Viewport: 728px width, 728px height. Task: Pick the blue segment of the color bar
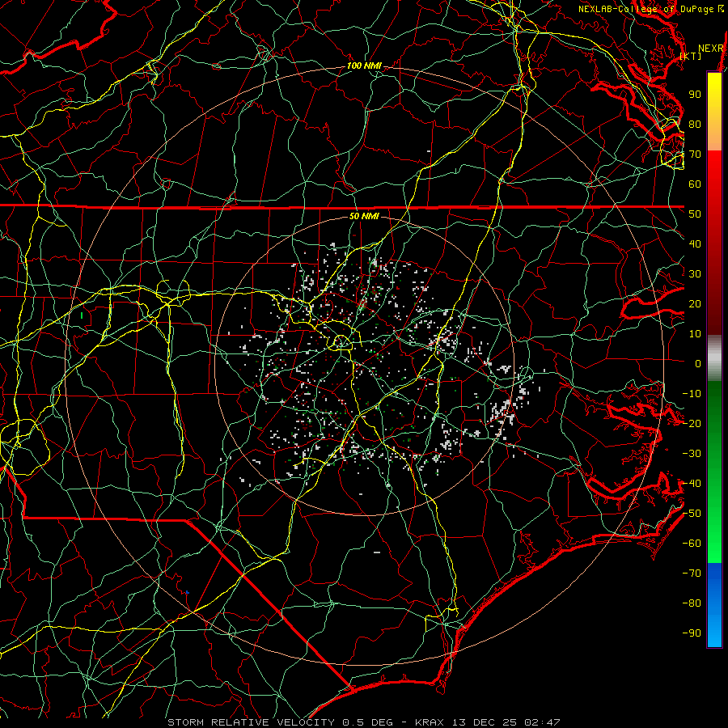click(x=714, y=605)
